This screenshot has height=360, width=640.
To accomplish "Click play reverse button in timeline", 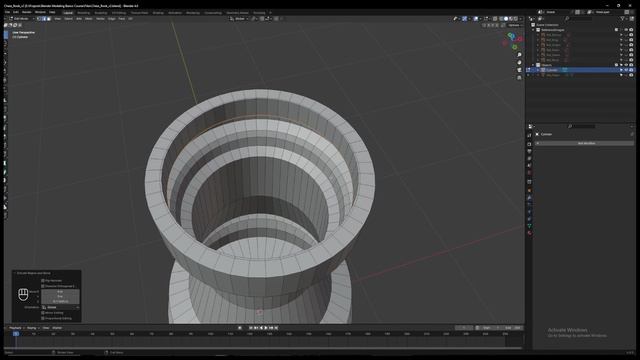I will click(x=261, y=328).
